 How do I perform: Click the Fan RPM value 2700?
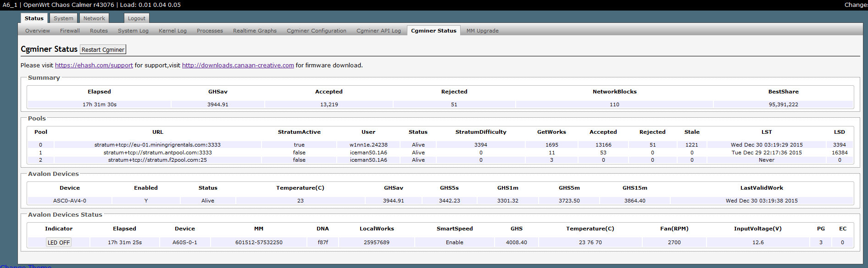(x=674, y=242)
